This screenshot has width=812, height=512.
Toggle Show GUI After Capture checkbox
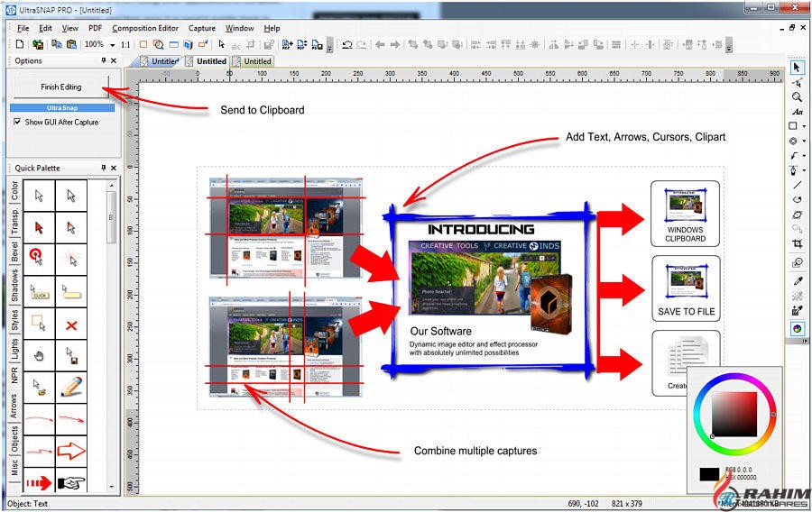(18, 122)
